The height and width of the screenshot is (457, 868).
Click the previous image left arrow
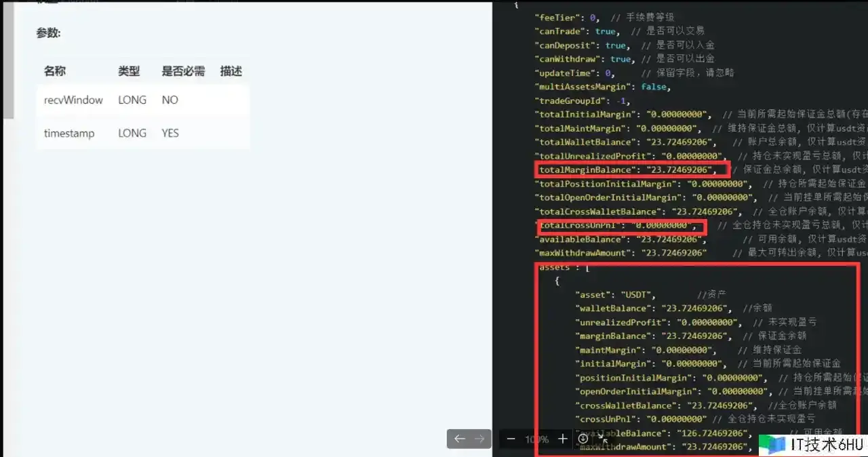coord(459,439)
